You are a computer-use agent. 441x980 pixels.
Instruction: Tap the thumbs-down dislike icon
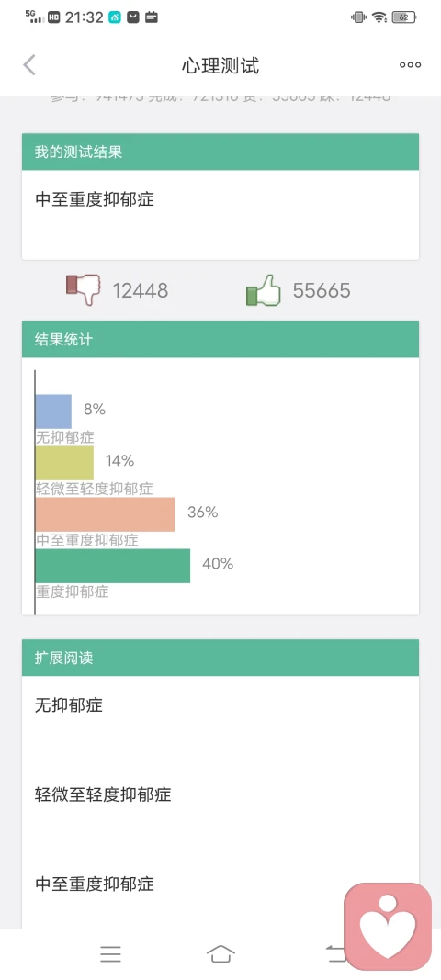84,290
